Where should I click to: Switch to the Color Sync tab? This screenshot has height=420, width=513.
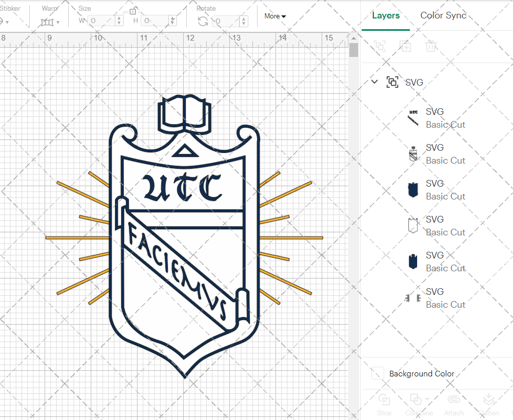point(443,15)
